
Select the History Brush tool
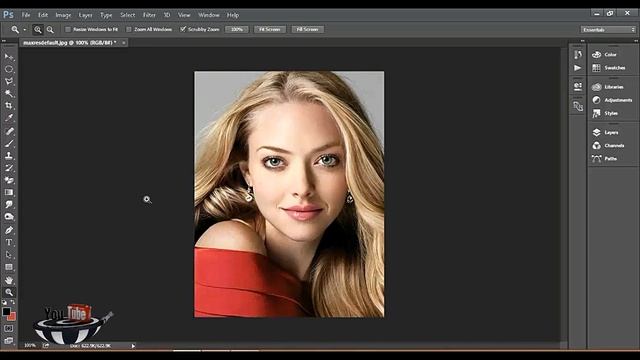point(9,168)
